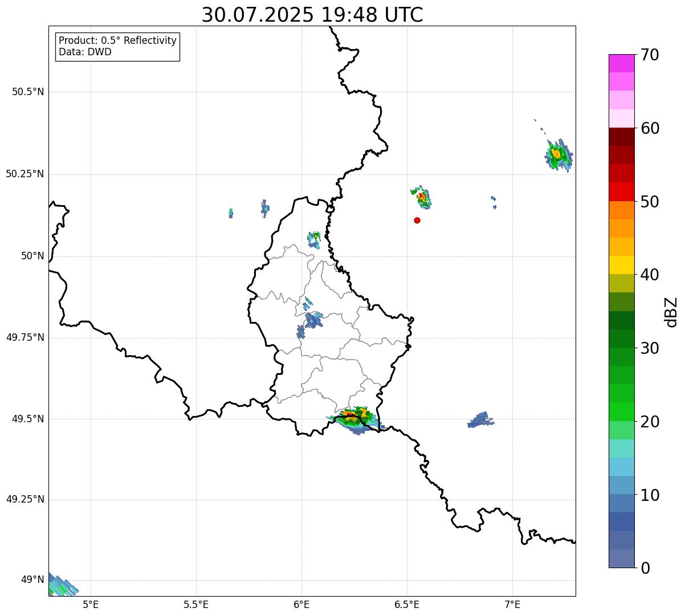
Task: Click the 7°E longitude label
Action: click(512, 605)
